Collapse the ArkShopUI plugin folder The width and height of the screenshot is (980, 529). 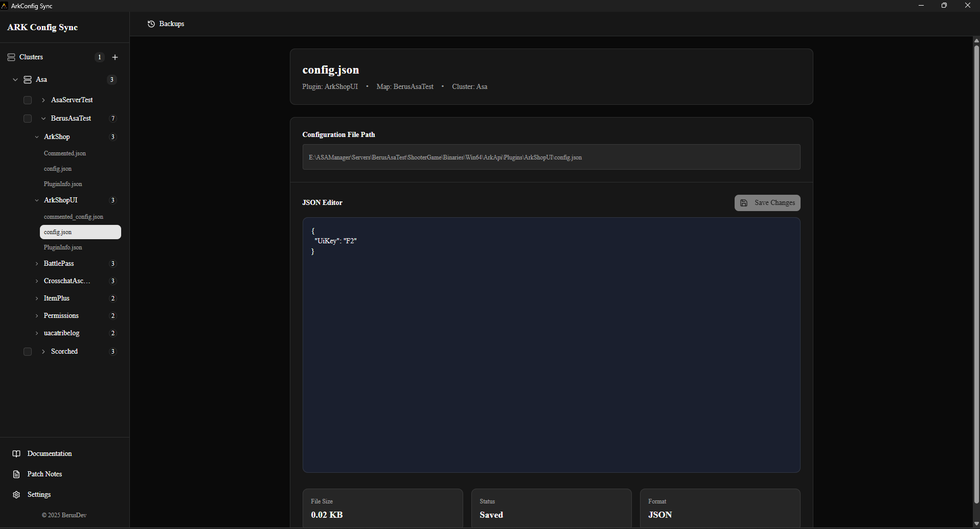pyautogui.click(x=37, y=200)
